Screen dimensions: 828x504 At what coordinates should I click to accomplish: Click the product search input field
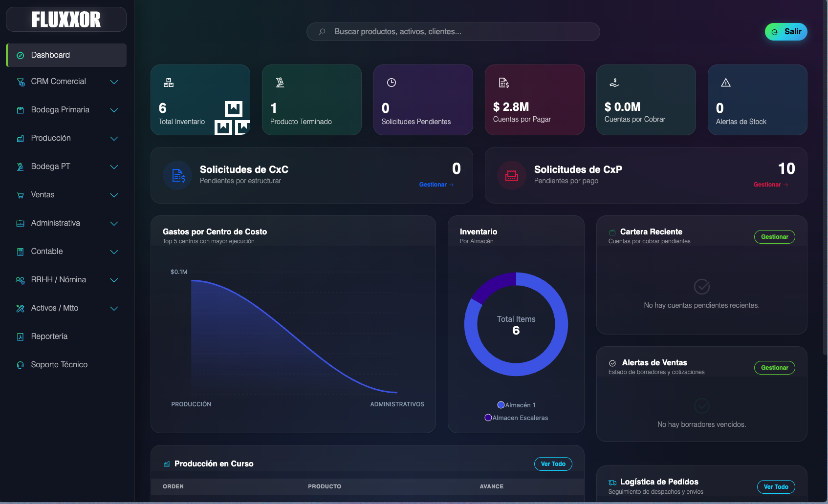(x=453, y=31)
